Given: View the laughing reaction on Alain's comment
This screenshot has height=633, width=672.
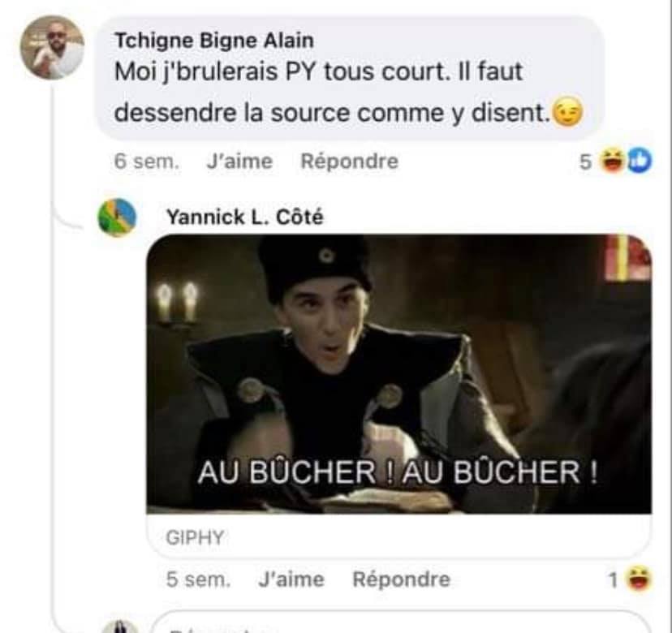Looking at the screenshot, I should click(613, 161).
